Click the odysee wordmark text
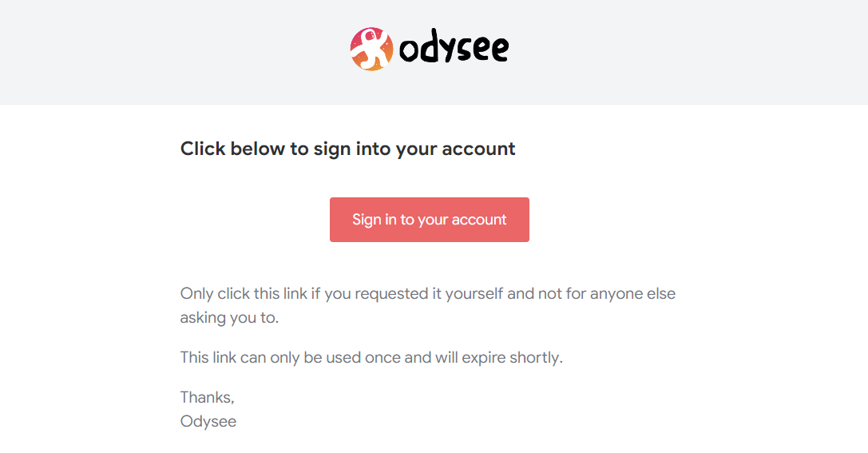This screenshot has height=453, width=868. coord(454,48)
